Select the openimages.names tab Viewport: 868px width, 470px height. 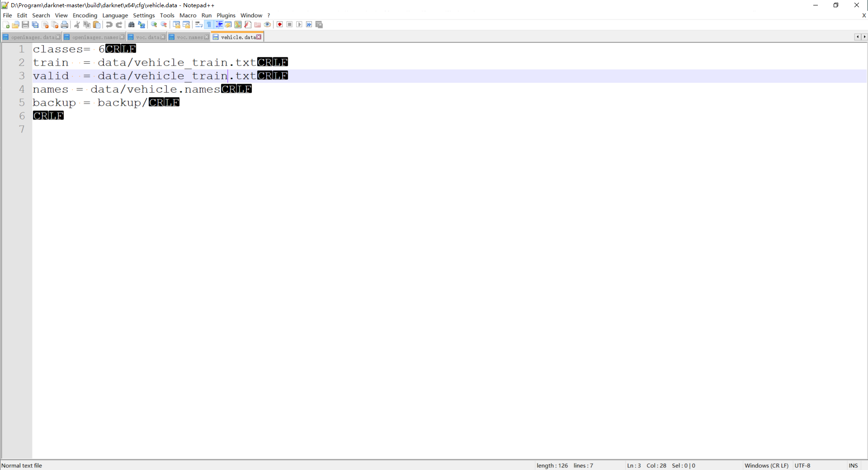(95, 37)
